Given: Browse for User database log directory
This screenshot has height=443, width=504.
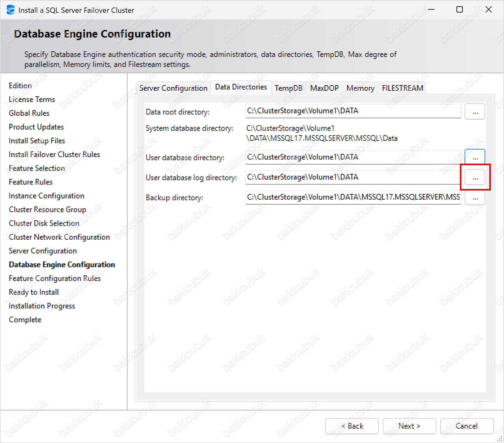Looking at the screenshot, I should coord(475,177).
